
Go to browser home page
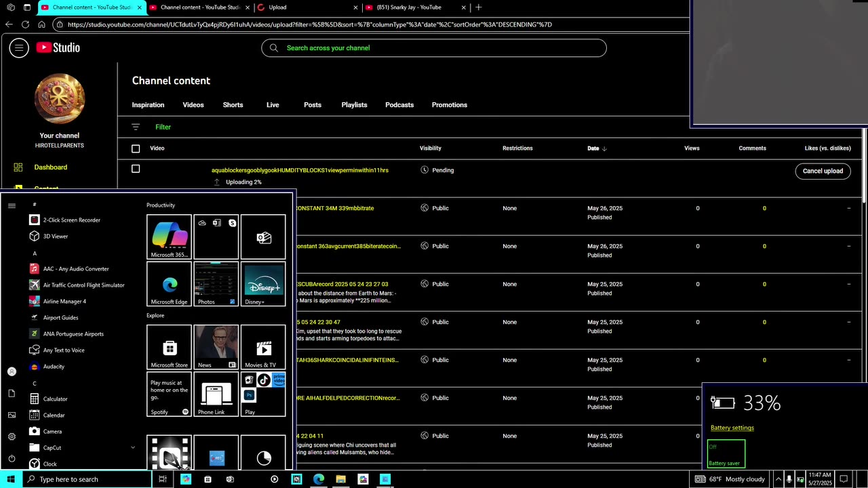tap(41, 24)
